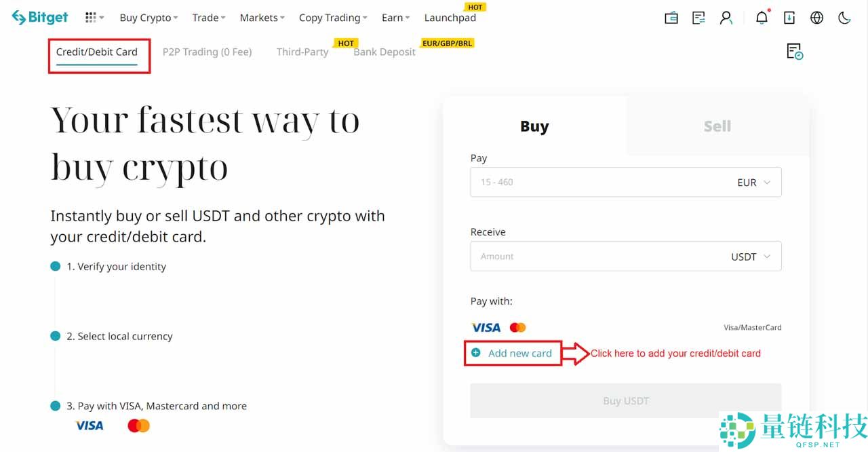Check the notifications bell
This screenshot has width=868, height=452.
point(762,18)
